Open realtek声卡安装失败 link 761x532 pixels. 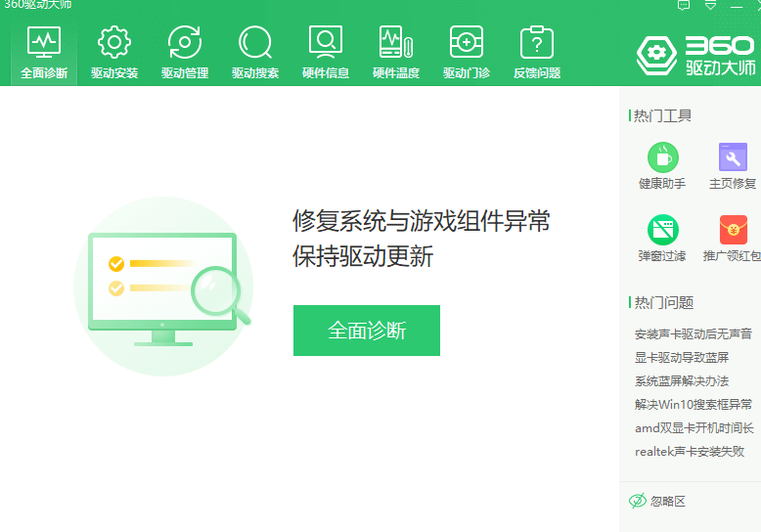[689, 452]
